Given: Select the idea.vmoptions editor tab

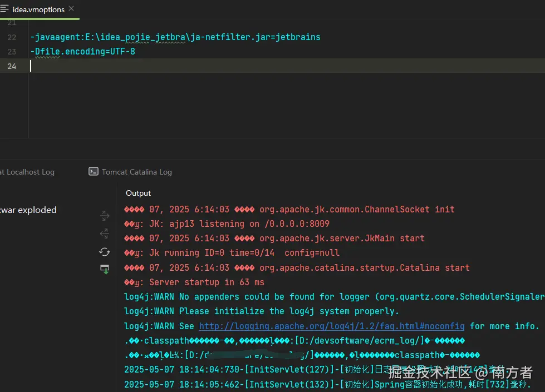Looking at the screenshot, I should click(38, 9).
